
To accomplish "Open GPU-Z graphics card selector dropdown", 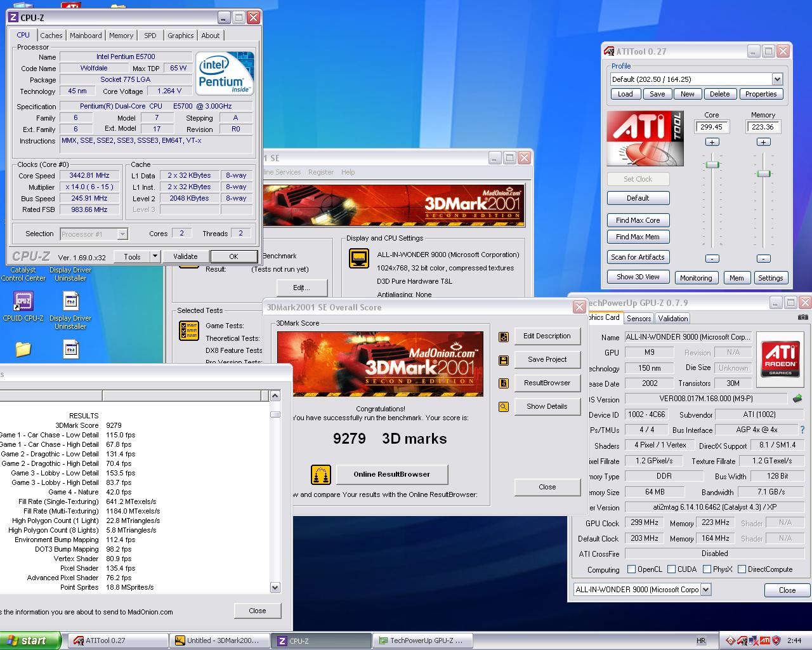I will 705,590.
